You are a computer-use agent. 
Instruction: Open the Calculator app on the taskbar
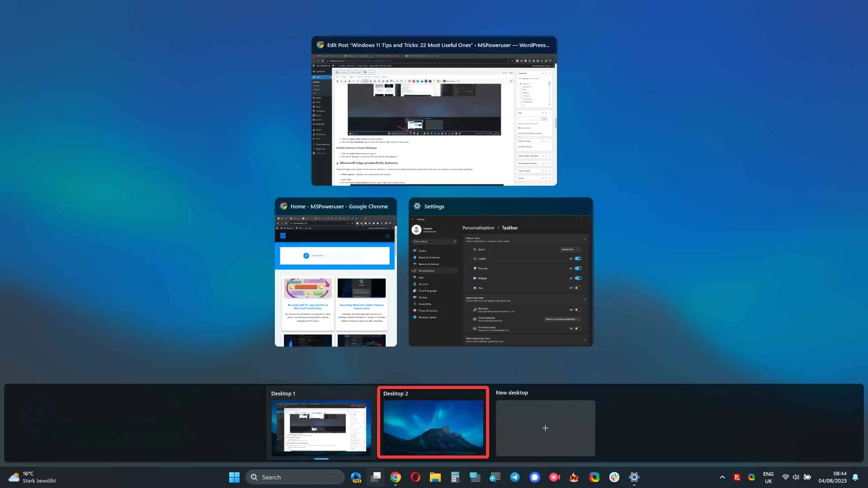click(455, 477)
